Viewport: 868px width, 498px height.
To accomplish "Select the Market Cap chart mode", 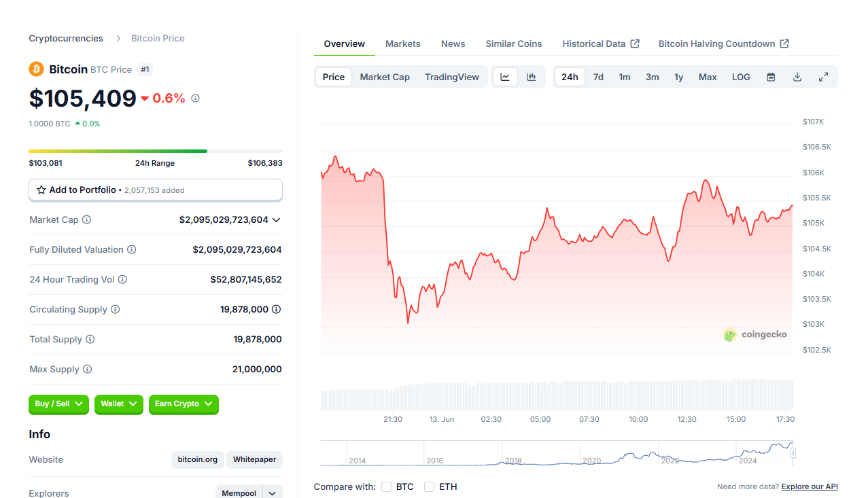I will [x=385, y=77].
